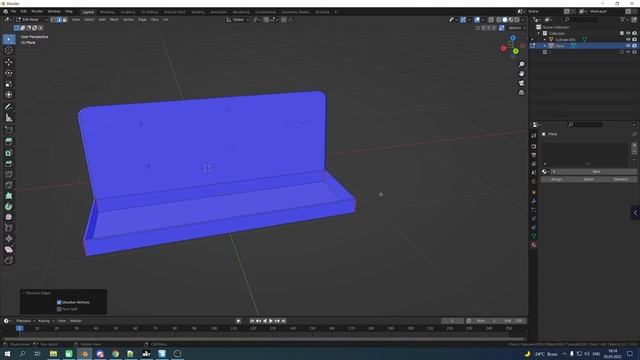Image resolution: width=640 pixels, height=360 pixels.
Task: Pick the Edge Slide tool
Action: [9, 228]
